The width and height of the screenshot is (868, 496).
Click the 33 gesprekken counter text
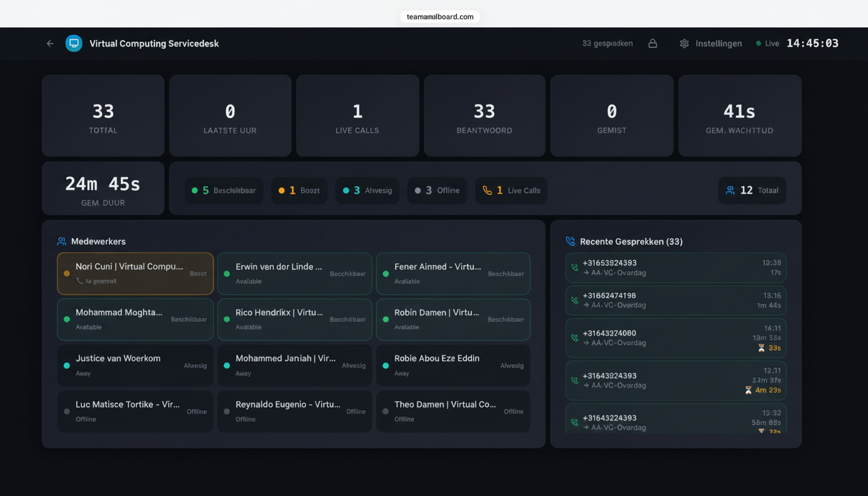607,44
